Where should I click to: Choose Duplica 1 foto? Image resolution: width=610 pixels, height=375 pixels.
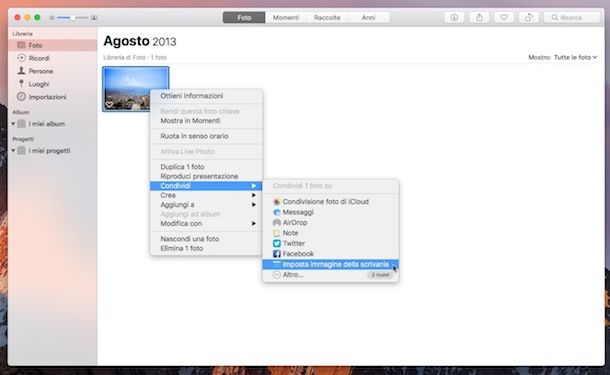tap(206, 166)
